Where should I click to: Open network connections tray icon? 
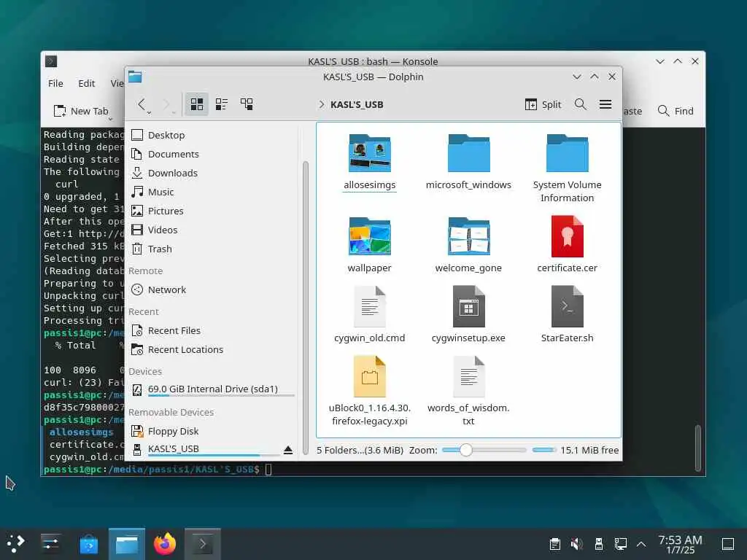[x=620, y=544]
